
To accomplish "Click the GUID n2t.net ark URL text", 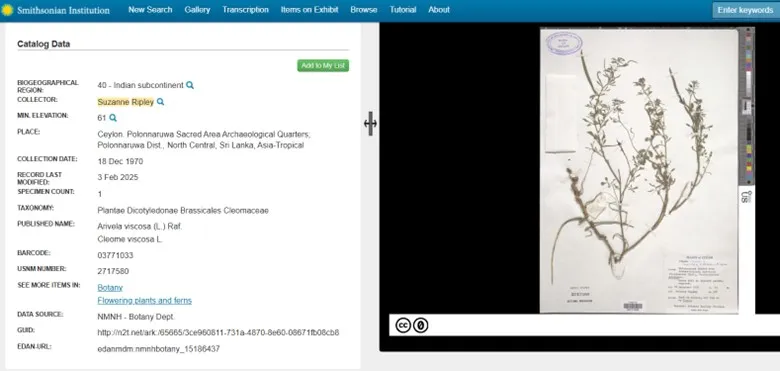I will 218,332.
